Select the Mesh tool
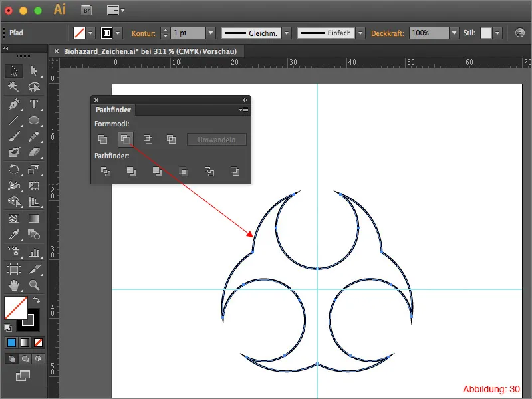Screen dimensions: 532x399 click(14, 219)
